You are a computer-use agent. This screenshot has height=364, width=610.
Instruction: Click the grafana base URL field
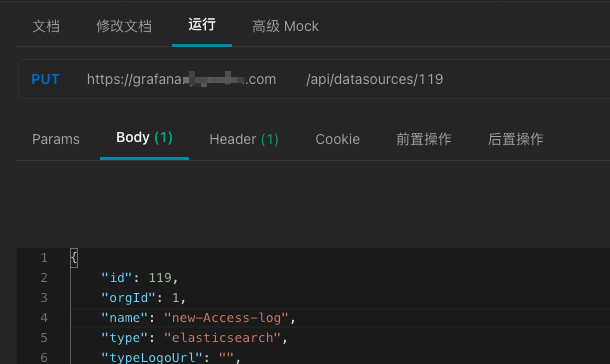coord(181,79)
